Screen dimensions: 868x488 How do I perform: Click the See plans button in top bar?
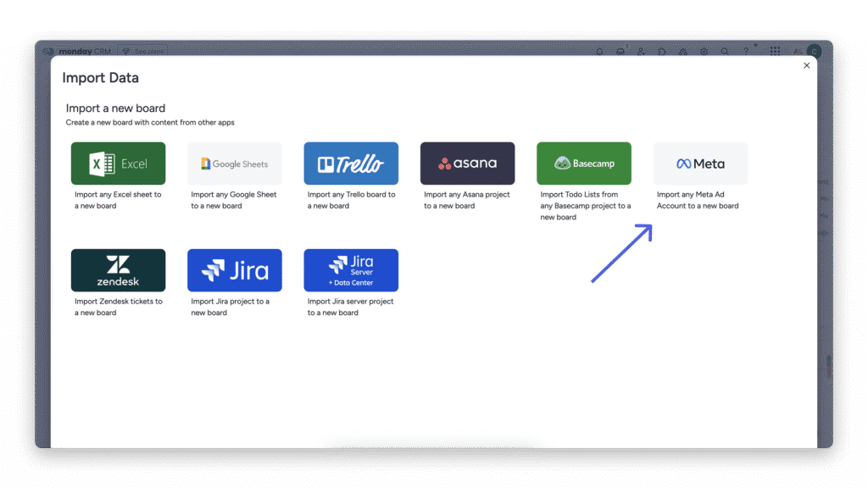pos(142,52)
